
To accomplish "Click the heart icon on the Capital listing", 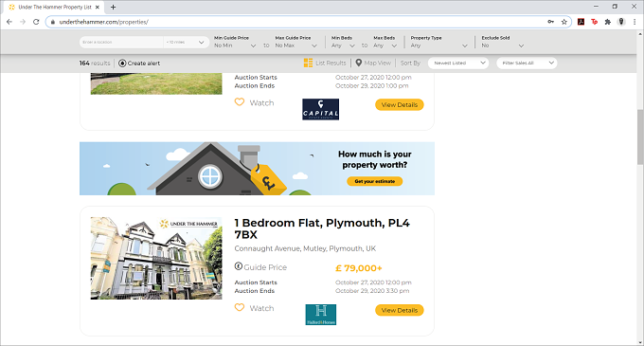I will tap(240, 102).
